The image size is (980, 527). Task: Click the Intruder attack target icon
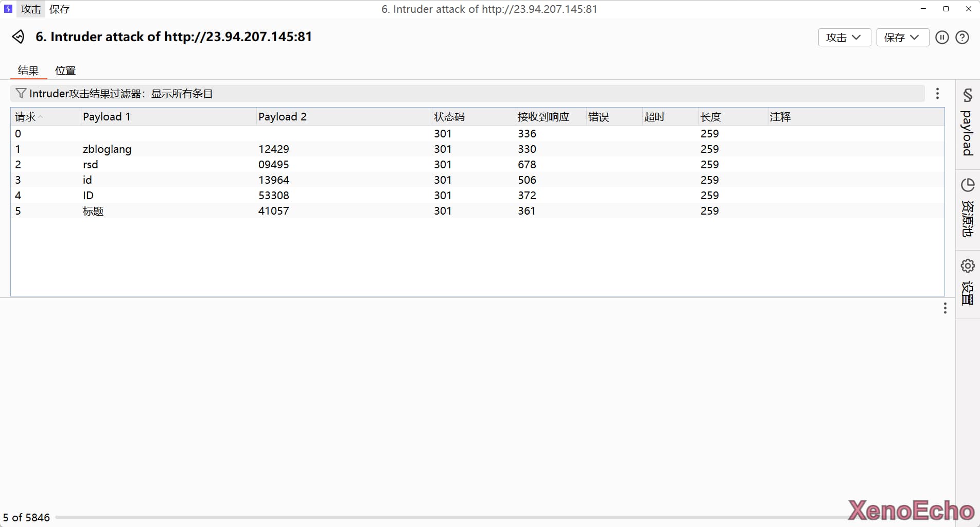[x=19, y=37]
